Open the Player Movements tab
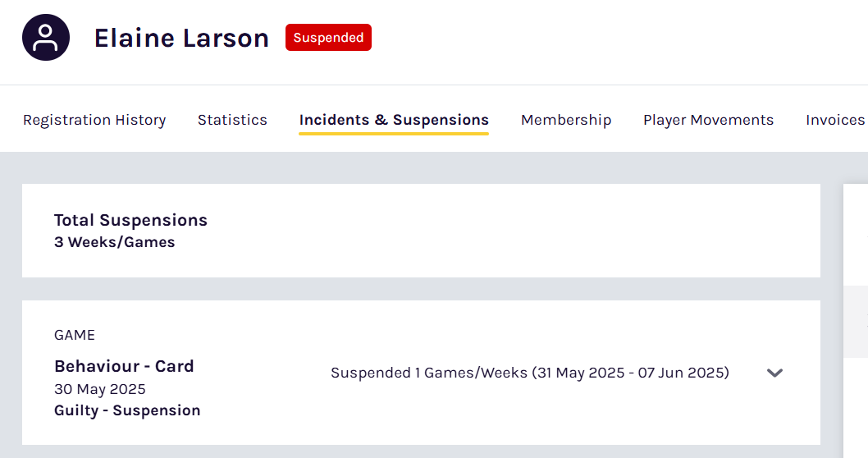Viewport: 868px width, 458px height. coord(708,120)
